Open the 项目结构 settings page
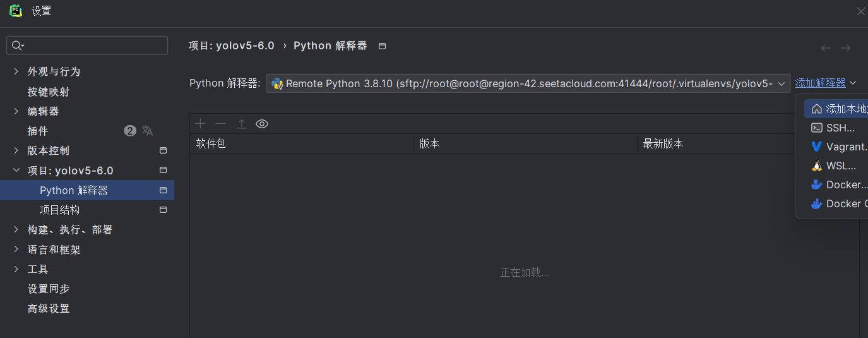 coord(59,210)
